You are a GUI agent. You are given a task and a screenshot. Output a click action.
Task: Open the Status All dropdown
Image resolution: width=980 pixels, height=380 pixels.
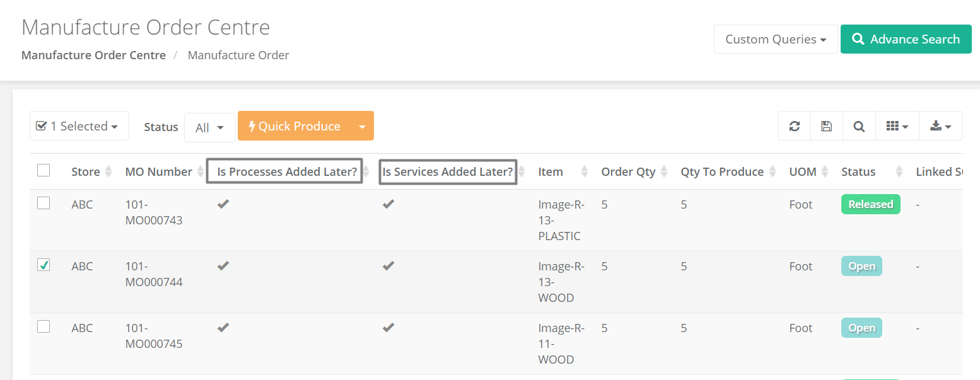coord(209,127)
